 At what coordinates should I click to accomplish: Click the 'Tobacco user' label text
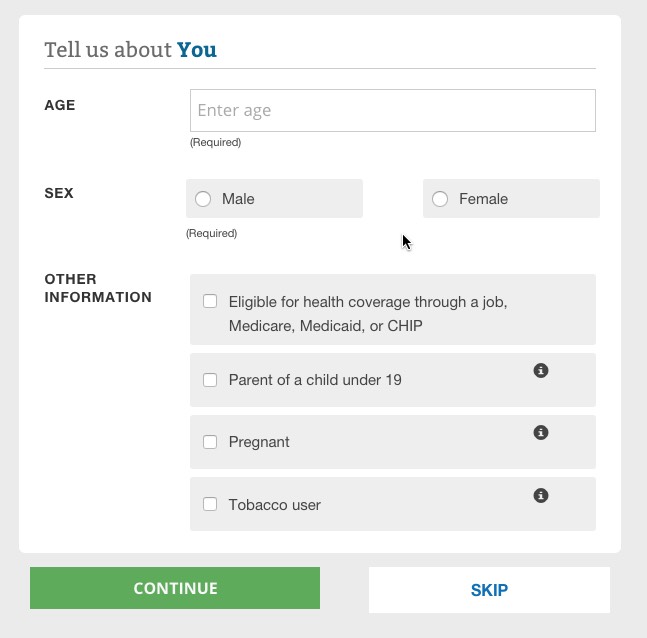(274, 505)
